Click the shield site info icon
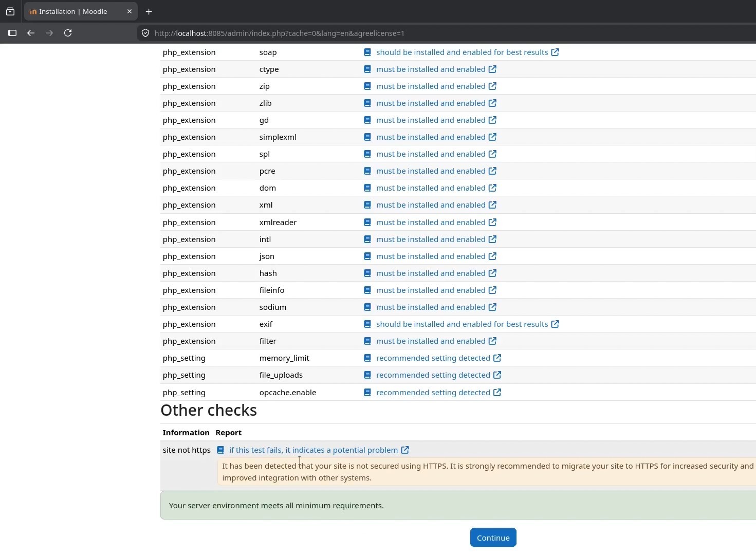Image resolution: width=756 pixels, height=555 pixels. pos(145,33)
